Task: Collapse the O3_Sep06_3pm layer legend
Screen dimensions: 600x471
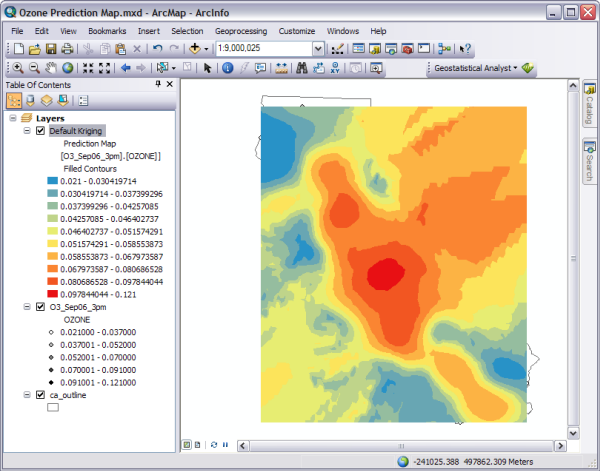Action: 27,307
